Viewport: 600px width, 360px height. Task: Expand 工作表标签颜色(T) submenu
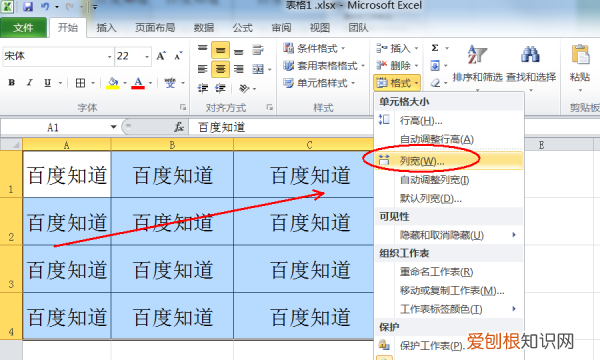click(x=448, y=309)
